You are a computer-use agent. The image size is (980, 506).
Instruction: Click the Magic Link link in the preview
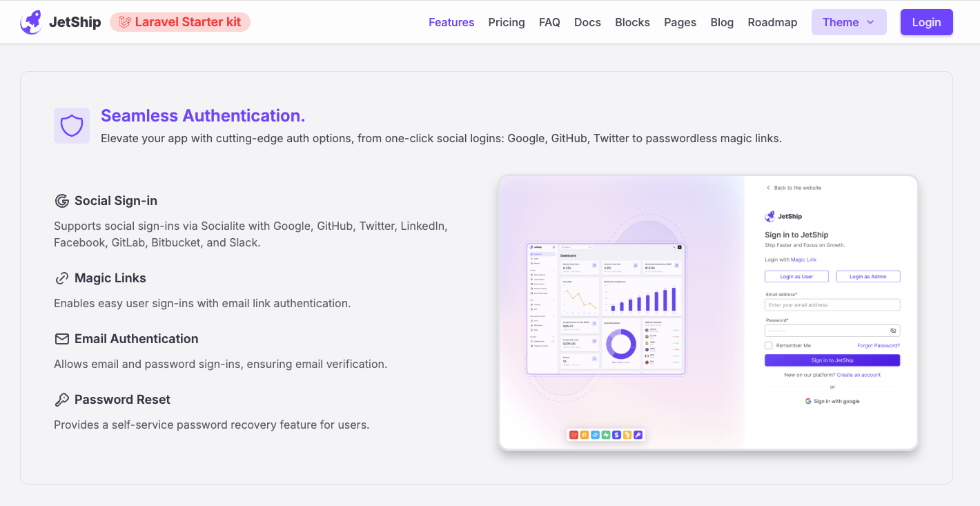tap(803, 260)
